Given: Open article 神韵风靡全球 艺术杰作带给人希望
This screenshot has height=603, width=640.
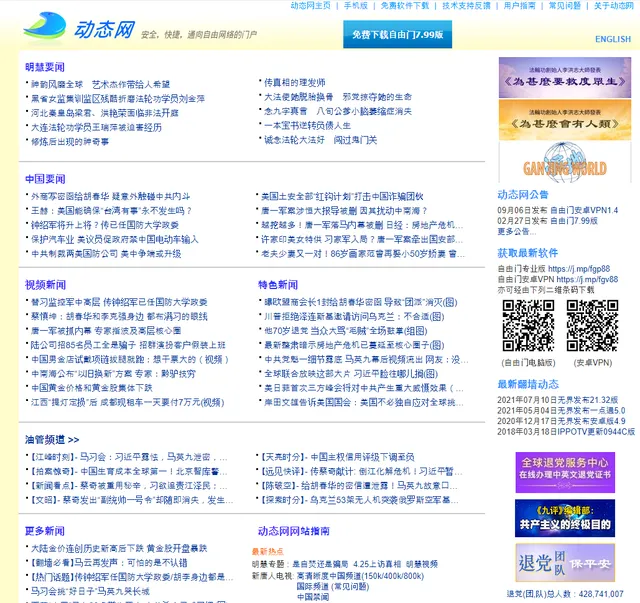Looking at the screenshot, I should tap(100, 85).
